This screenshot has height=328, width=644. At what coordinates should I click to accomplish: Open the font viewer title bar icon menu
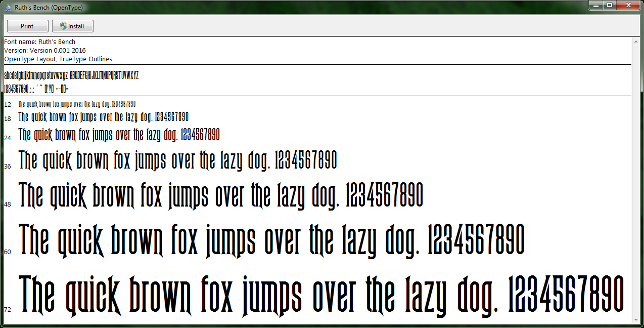[8, 8]
